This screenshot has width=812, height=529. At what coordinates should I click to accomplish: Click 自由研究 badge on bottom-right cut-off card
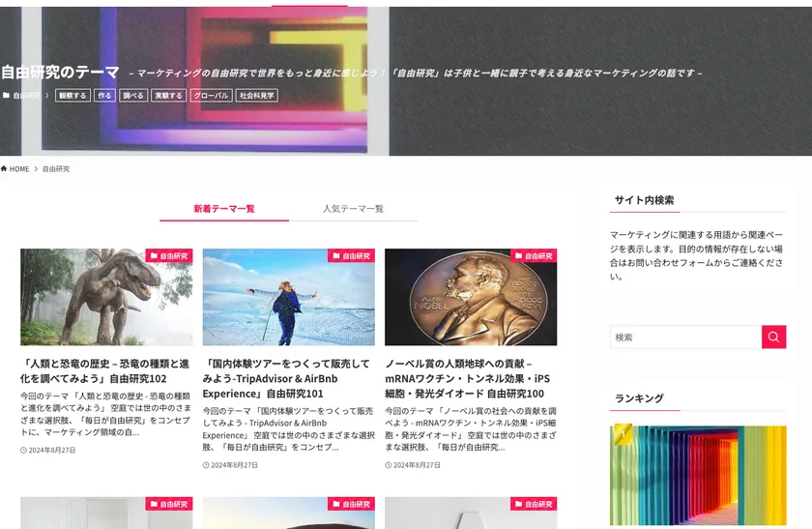point(534,504)
